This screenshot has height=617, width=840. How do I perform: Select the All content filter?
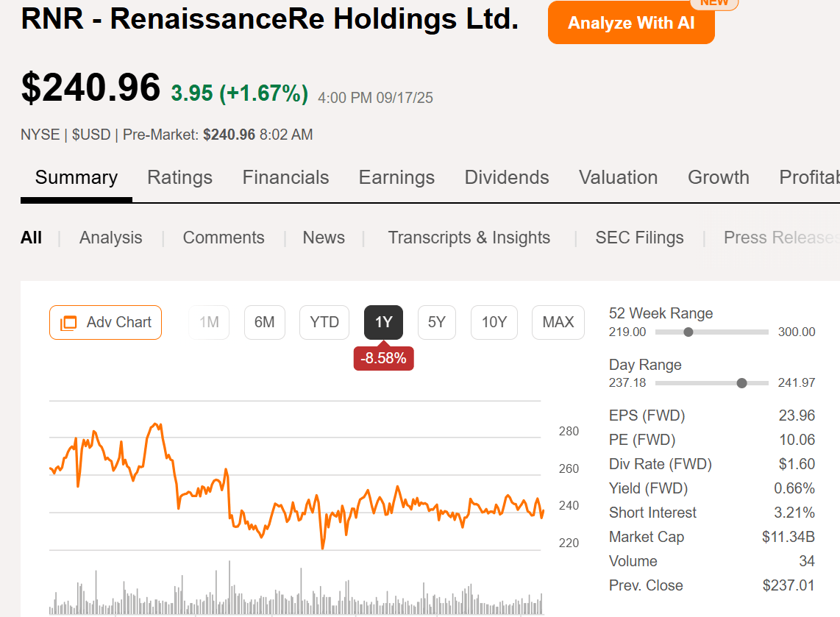(x=32, y=238)
